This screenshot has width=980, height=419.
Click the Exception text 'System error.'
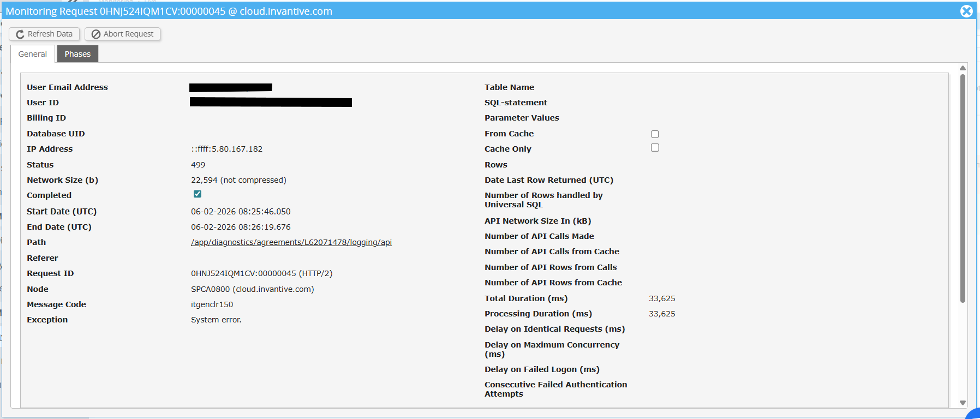216,320
